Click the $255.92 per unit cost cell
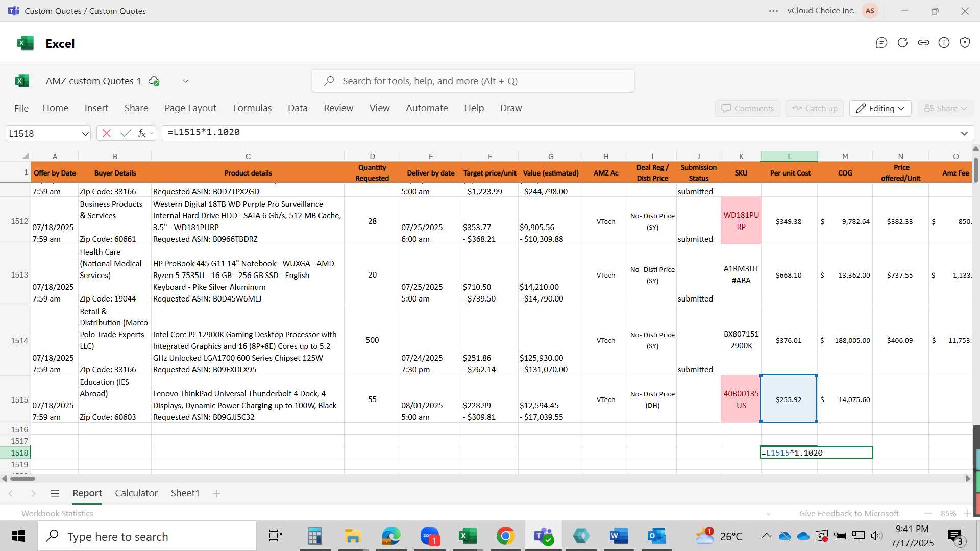 coord(789,399)
